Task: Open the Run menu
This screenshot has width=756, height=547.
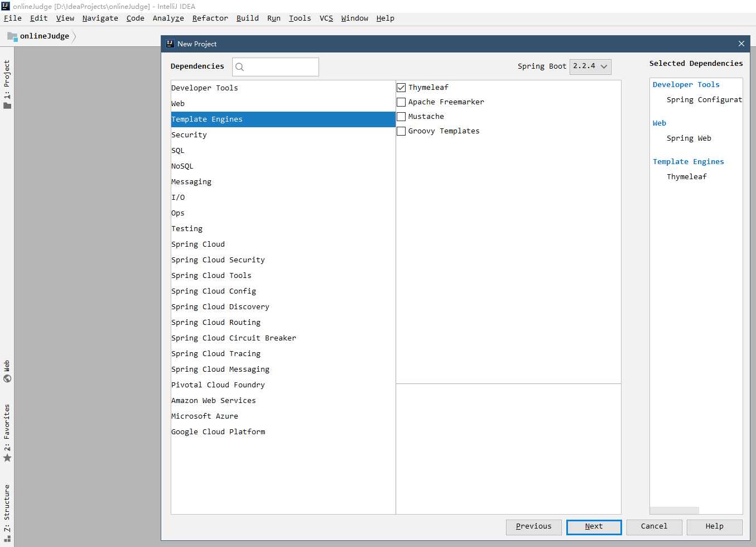Action: click(x=274, y=18)
